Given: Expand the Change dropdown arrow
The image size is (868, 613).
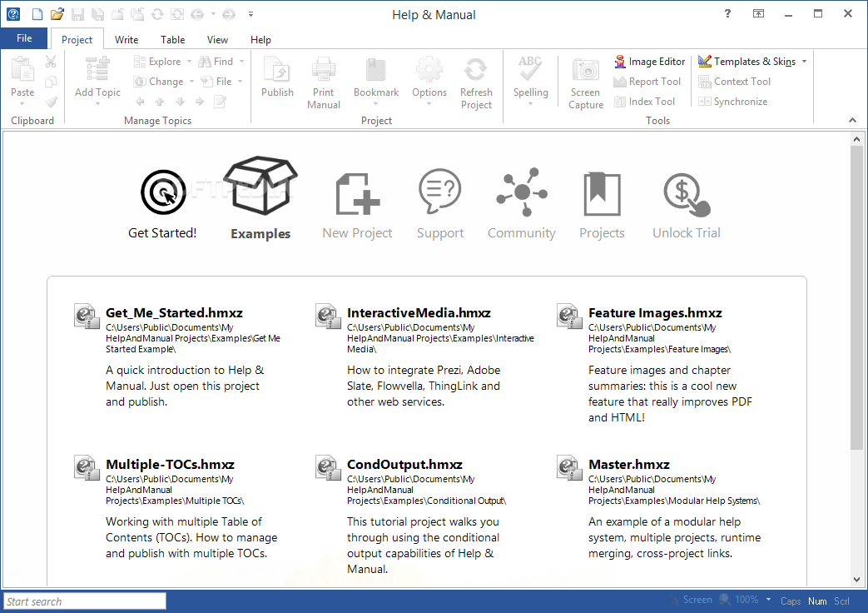Looking at the screenshot, I should (x=191, y=82).
